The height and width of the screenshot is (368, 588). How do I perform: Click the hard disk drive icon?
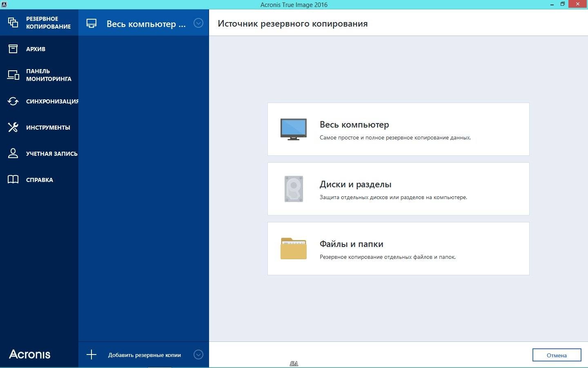(294, 189)
